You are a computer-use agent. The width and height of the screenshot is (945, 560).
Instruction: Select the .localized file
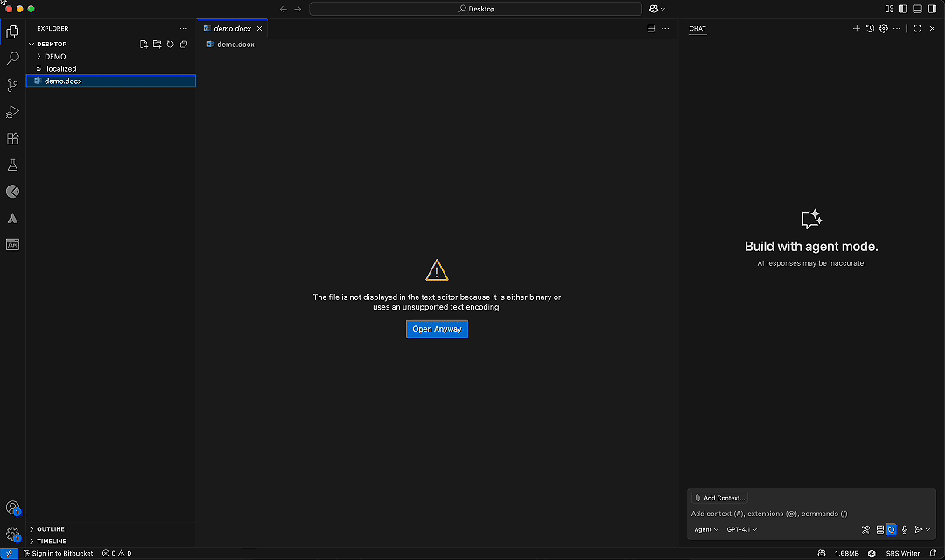coord(111,69)
